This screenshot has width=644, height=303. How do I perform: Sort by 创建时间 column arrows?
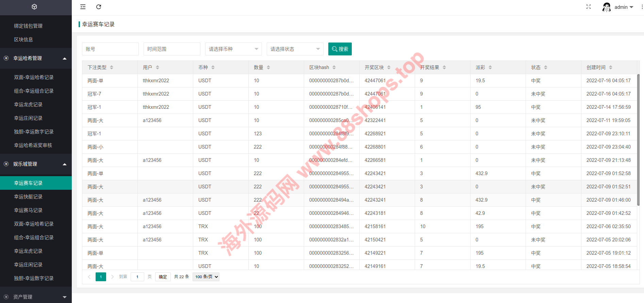(x=611, y=67)
